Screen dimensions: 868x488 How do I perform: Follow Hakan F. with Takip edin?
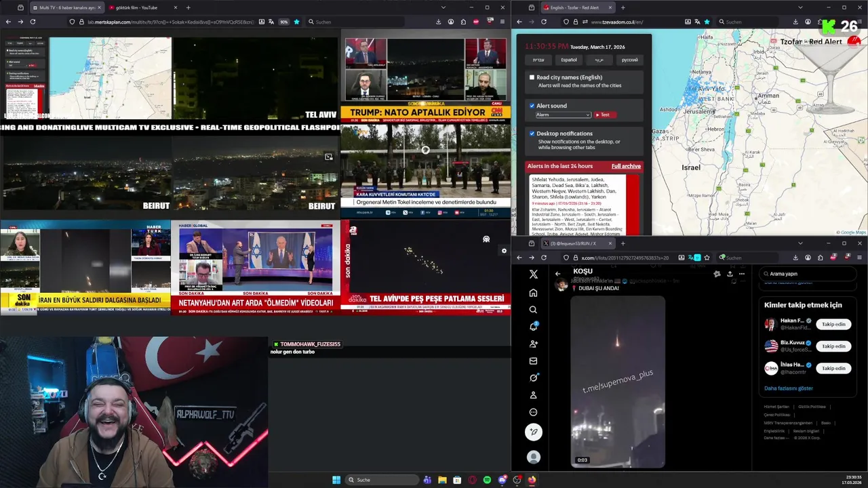click(x=833, y=325)
